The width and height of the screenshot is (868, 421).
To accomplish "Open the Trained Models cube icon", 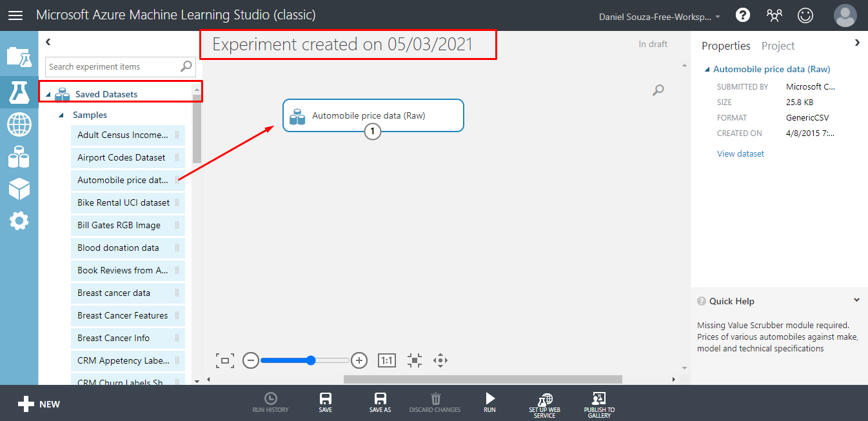I will tap(19, 189).
